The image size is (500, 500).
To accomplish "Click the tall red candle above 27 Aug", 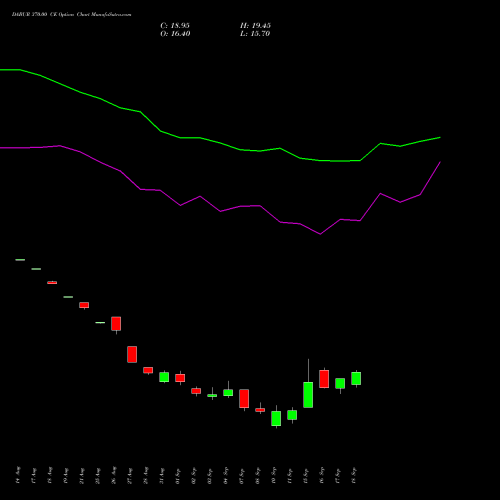I will (x=132, y=354).
